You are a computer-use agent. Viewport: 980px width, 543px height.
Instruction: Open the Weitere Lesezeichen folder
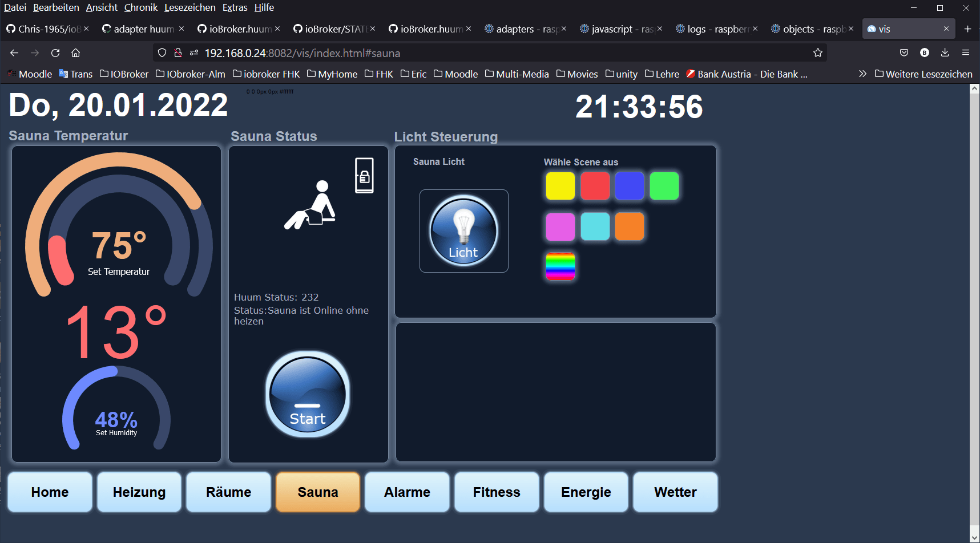coord(923,74)
